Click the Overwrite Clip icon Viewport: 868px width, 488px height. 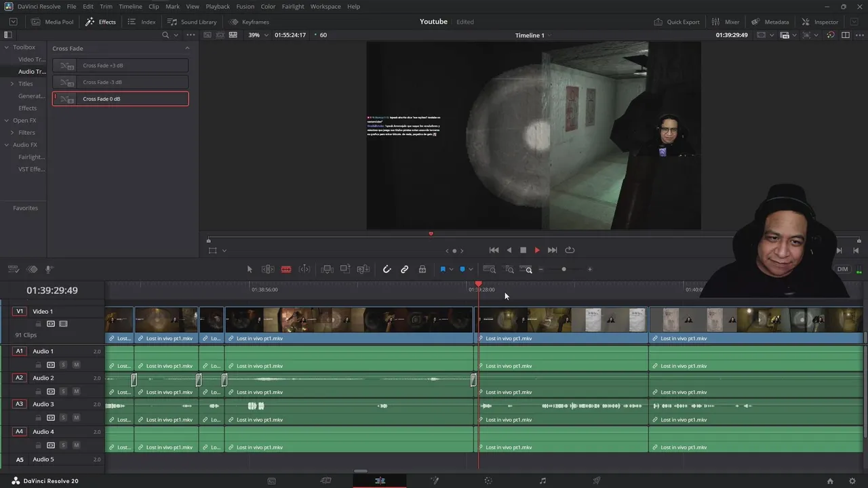(x=345, y=269)
